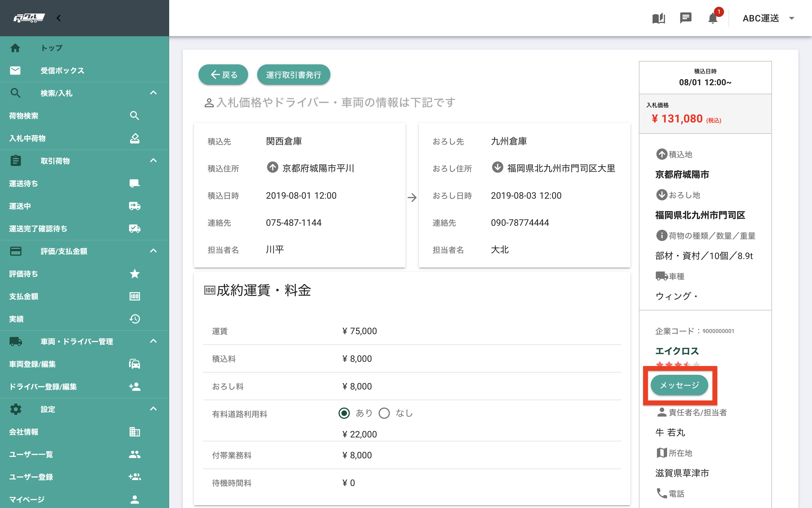Select あり for 有料道路利用料

pos(344,413)
